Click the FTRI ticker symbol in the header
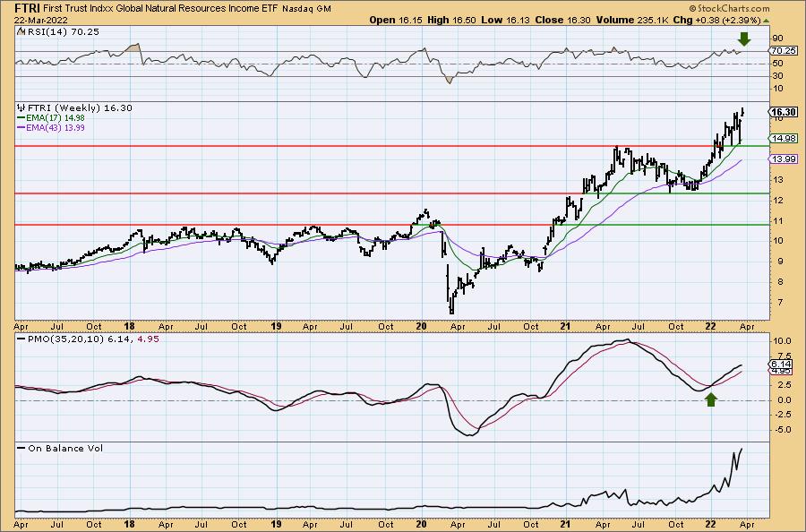The width and height of the screenshot is (806, 532). click(26, 8)
